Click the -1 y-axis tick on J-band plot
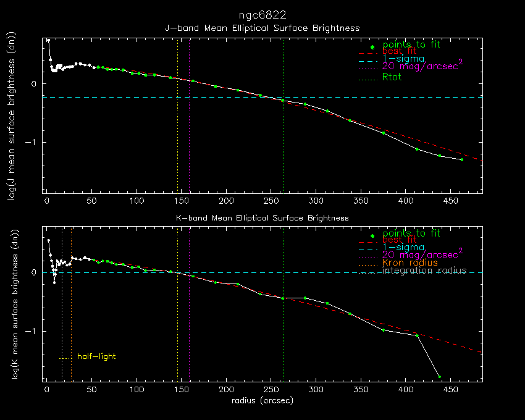Screen dimensions: 525x420 34,141
